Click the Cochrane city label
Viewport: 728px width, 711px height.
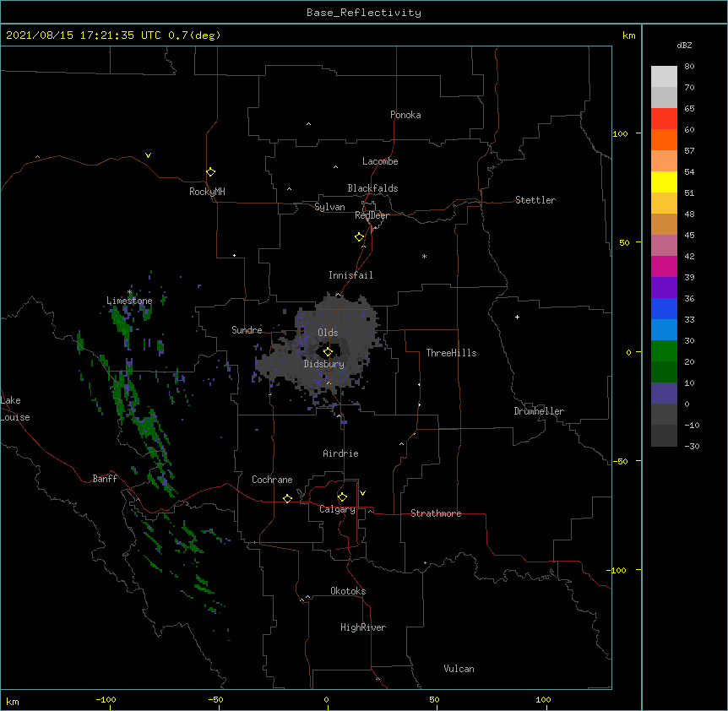click(272, 480)
